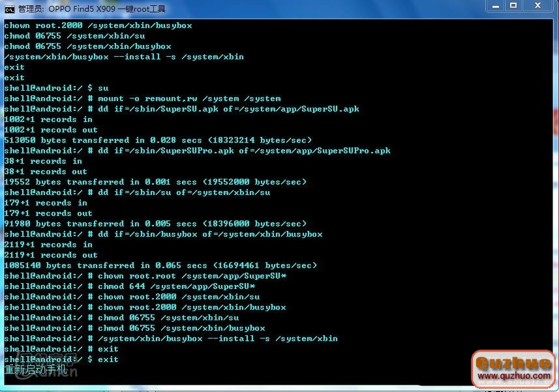Screen dimensions: 559x392
Task: Click '19552 bytes transferred' line
Action: [x=155, y=182]
